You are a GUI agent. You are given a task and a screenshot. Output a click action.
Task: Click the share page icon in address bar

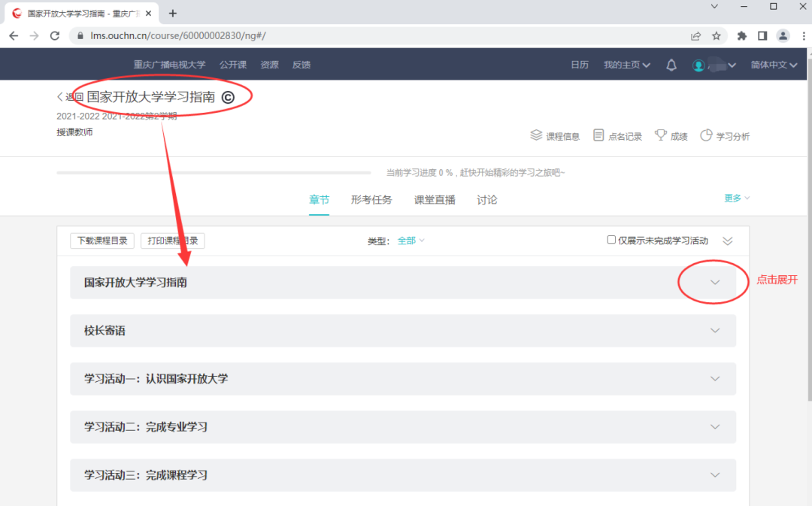coord(695,36)
